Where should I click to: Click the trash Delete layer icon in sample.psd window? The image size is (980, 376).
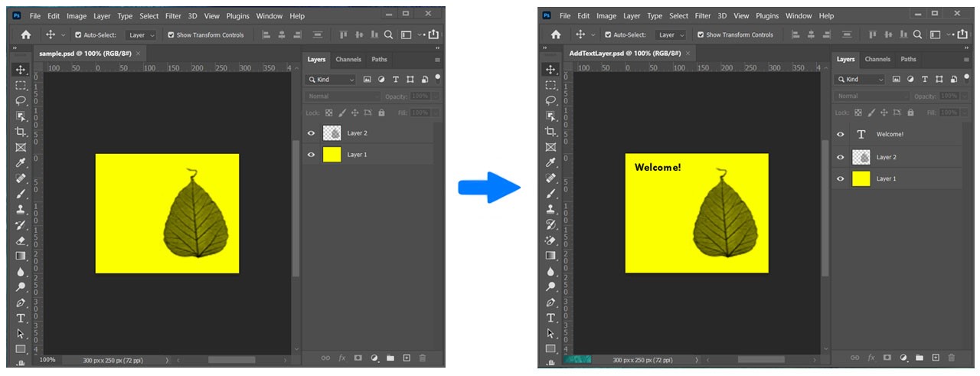point(422,358)
